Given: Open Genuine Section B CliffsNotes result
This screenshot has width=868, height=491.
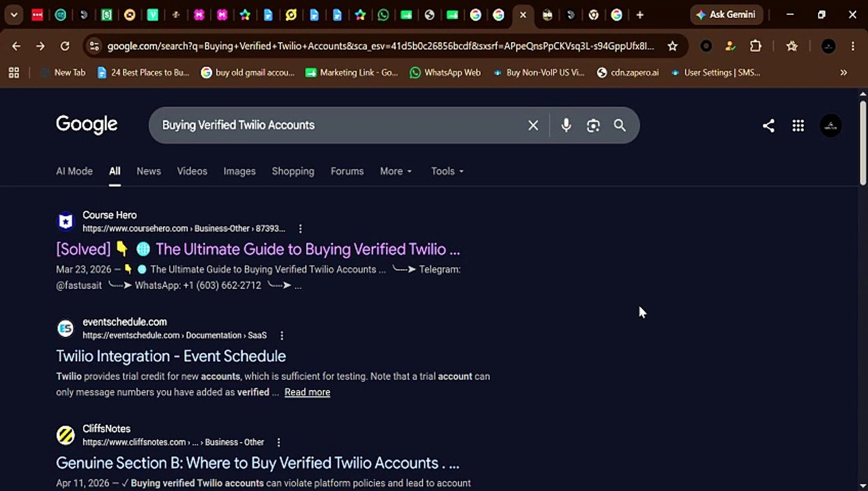Looking at the screenshot, I should 258,462.
